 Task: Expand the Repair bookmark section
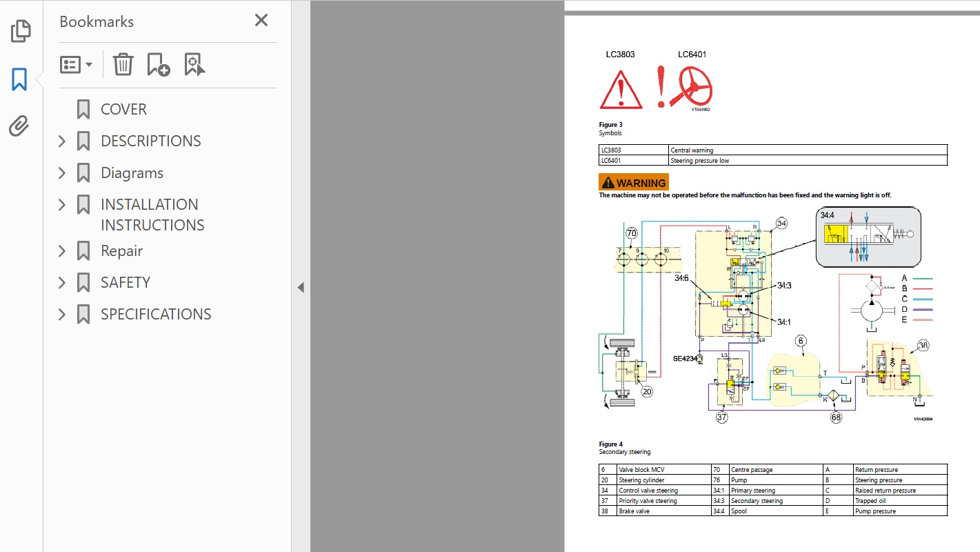(62, 251)
